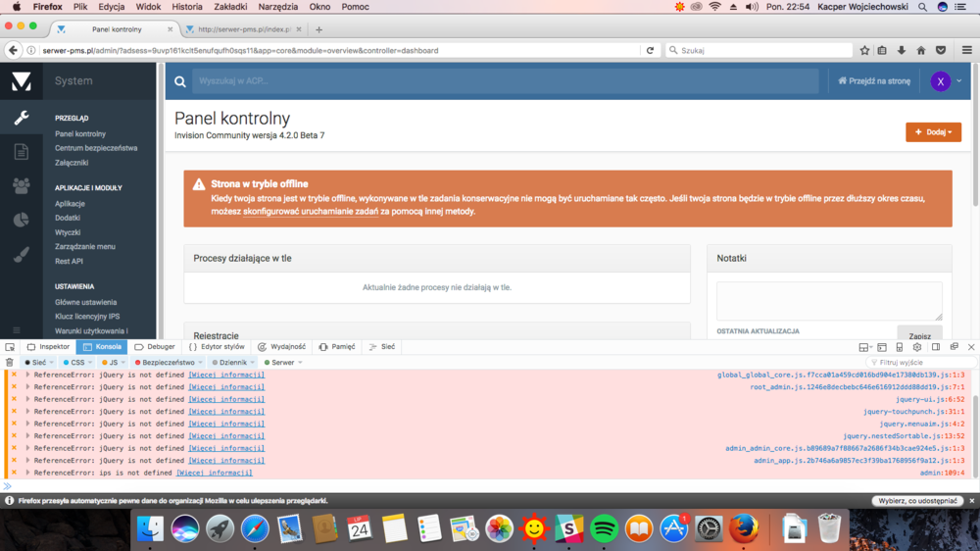Open the Firefox home page icon

click(x=921, y=50)
